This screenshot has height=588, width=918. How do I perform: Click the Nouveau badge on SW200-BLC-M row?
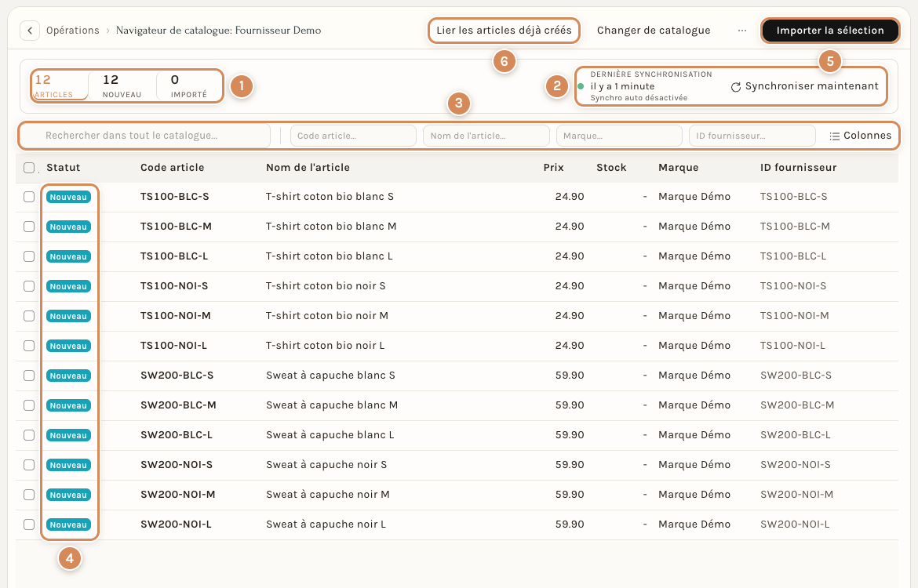(x=68, y=405)
